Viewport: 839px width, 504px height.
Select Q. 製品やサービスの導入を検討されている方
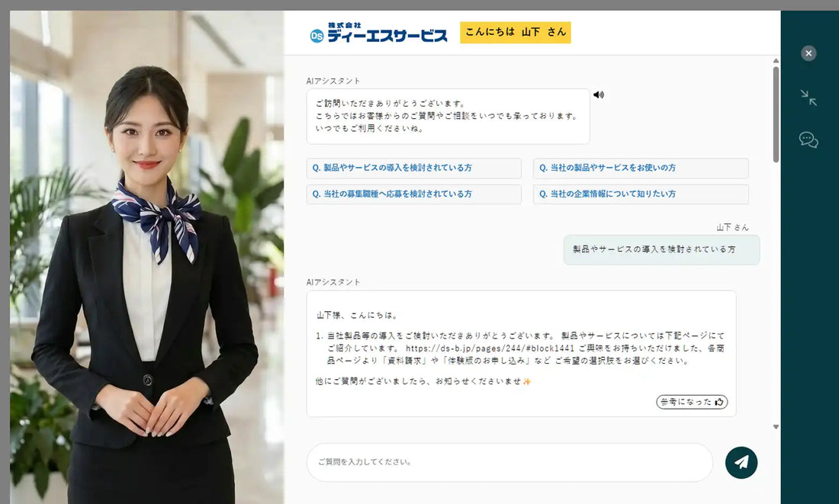pos(413,168)
